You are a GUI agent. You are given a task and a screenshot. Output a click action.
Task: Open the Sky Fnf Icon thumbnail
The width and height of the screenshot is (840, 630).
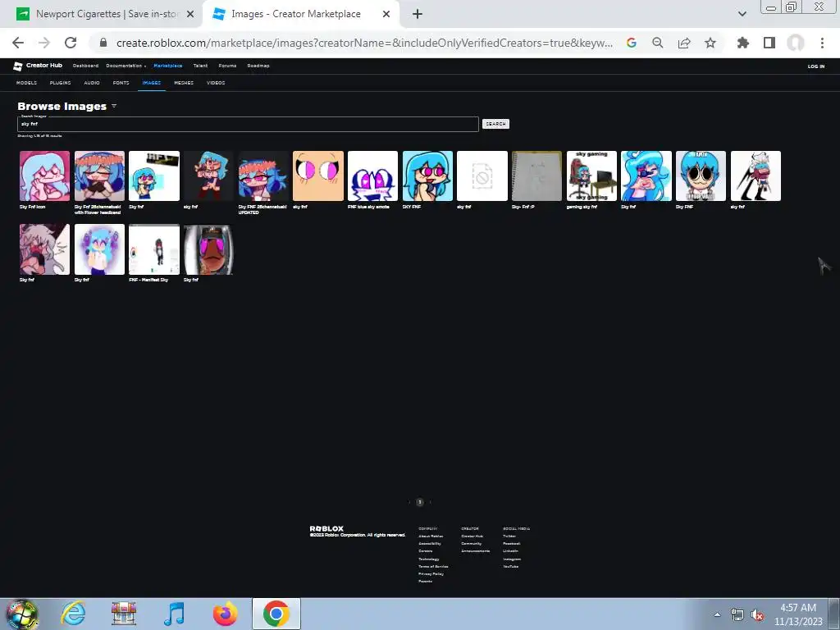pos(44,176)
